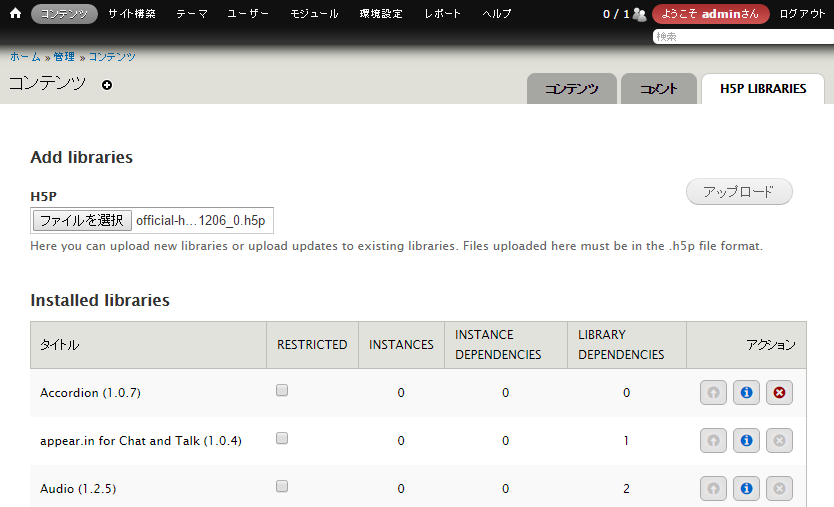Click library dependencies value 1 for appear.in
Viewport: 834px width, 507px height.
(626, 440)
